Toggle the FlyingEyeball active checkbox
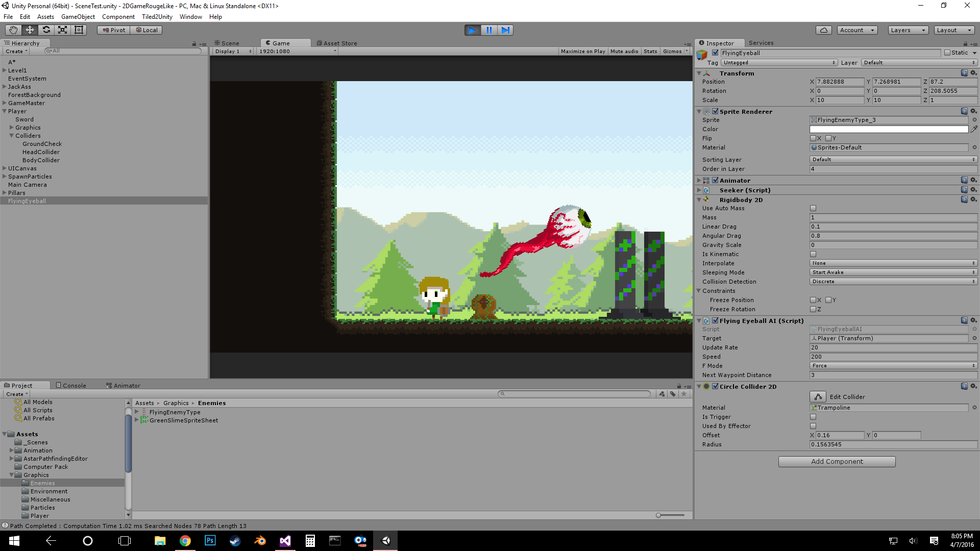 (x=715, y=53)
